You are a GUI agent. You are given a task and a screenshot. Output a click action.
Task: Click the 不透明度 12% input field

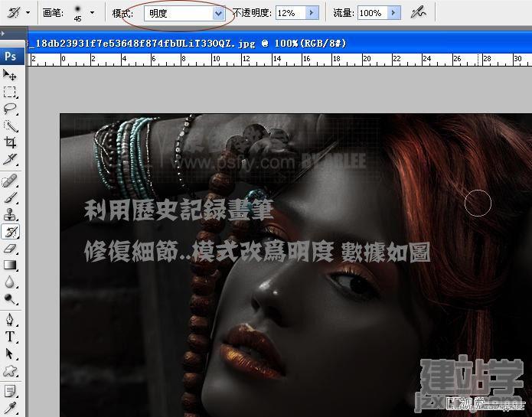290,13
